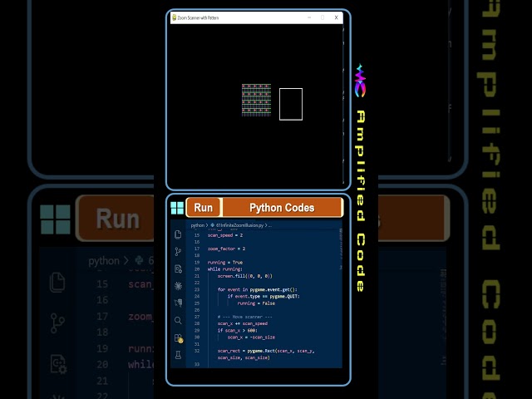Select the python folder breadcrumb
Viewport: 532px width, 399px height.
pyautogui.click(x=198, y=225)
